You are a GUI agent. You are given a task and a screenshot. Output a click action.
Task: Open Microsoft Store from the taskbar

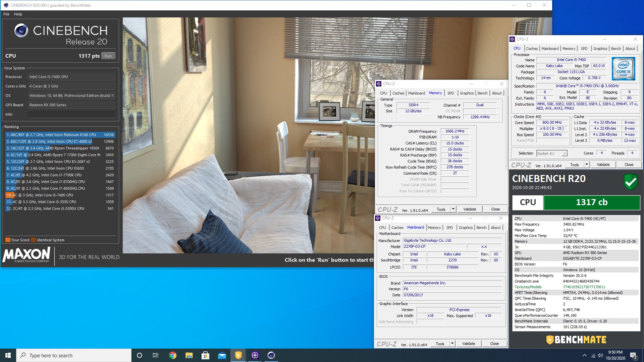205,355
